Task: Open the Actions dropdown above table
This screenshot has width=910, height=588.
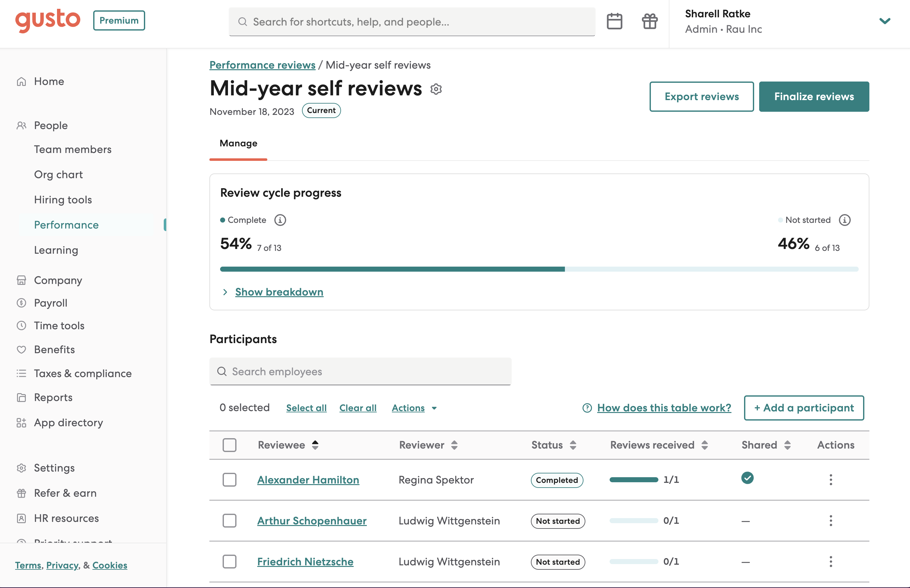Action: [414, 408]
